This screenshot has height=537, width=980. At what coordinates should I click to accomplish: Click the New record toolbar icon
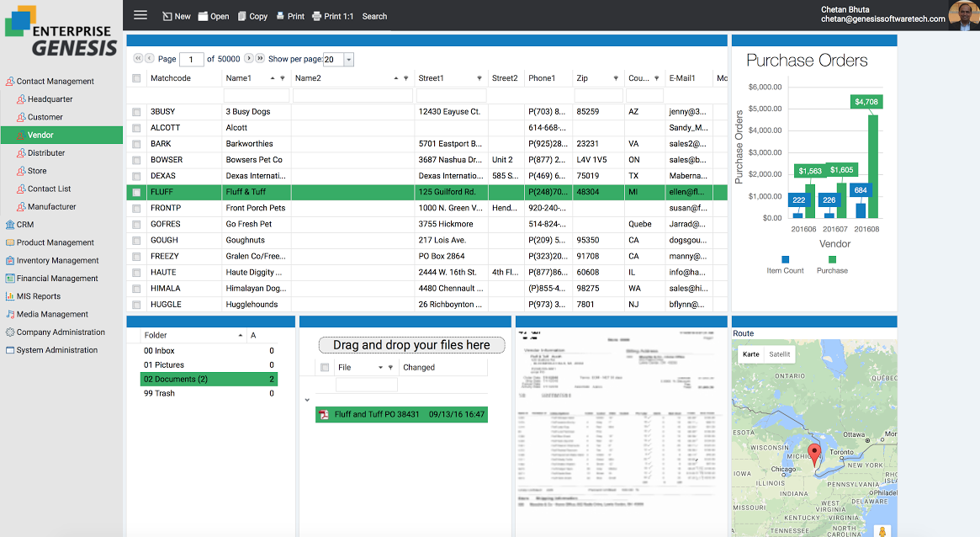[x=167, y=16]
